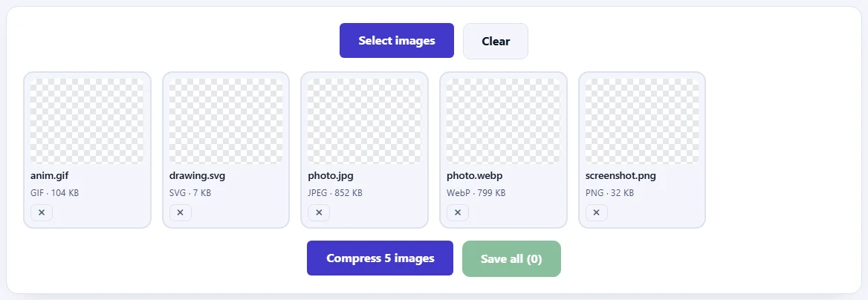Select the drawing.svg thumbnail preview
Screen dimensions: 868x300
click(226, 120)
